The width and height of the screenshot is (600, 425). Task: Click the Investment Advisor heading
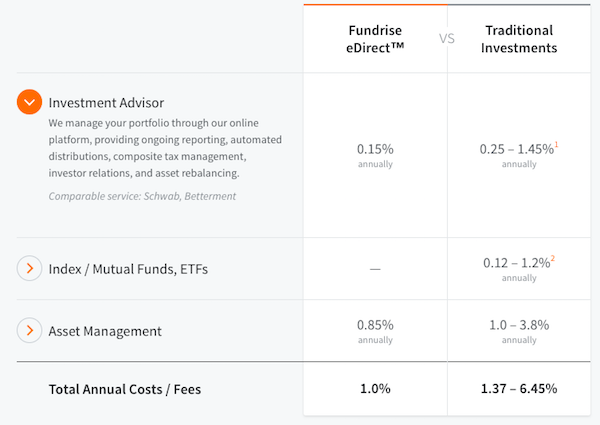point(106,102)
